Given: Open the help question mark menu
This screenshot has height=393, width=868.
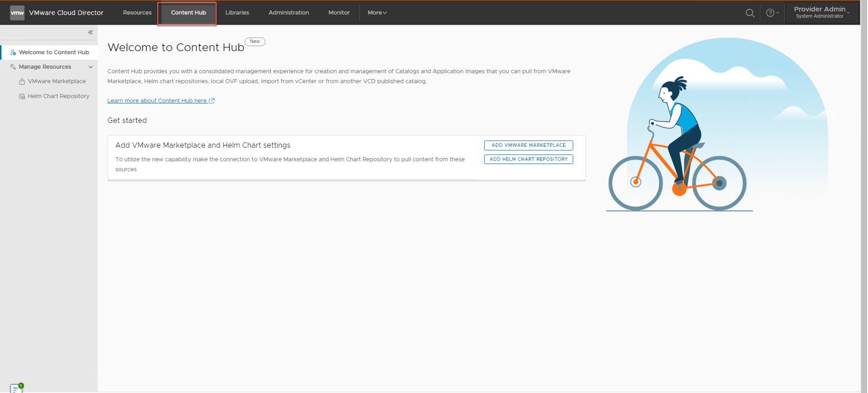Looking at the screenshot, I should tap(772, 13).
